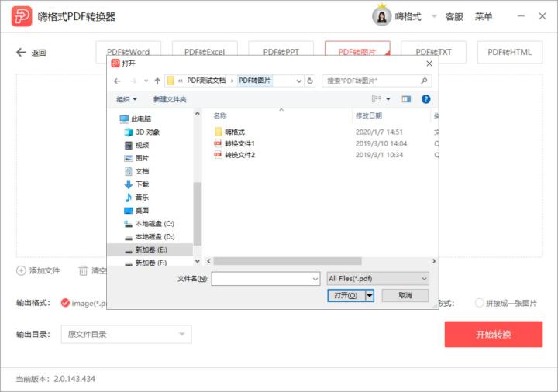The height and width of the screenshot is (392, 558).
Task: Open recent locations dropdown in dialog
Action: (146, 81)
